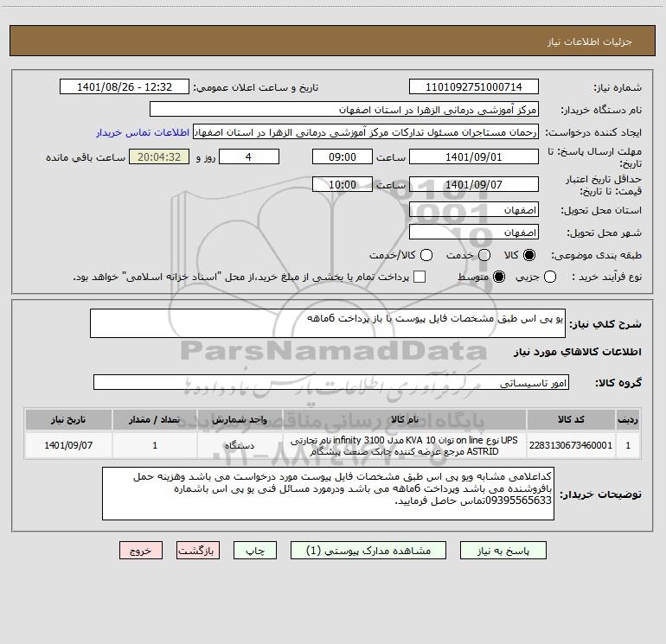Toggle the اسناد خزانه اسلامی payment checkbox
The width and height of the screenshot is (666, 644).
pyautogui.click(x=419, y=277)
